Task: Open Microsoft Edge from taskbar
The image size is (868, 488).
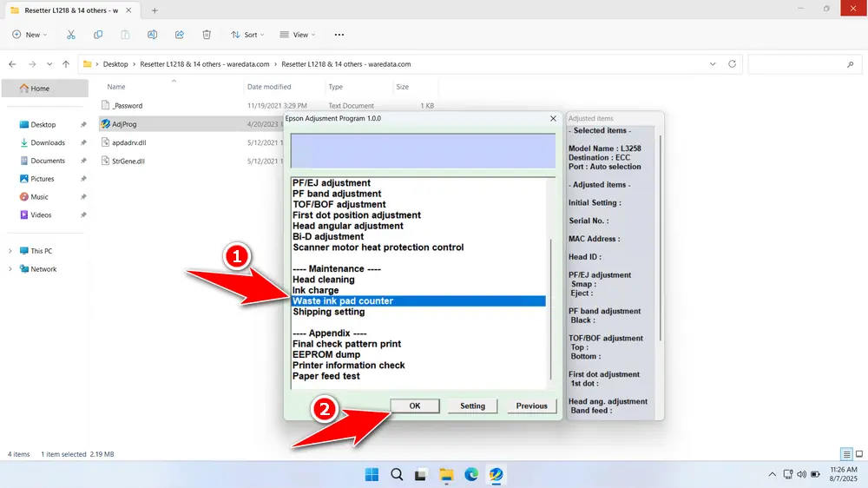Action: pyautogui.click(x=471, y=474)
